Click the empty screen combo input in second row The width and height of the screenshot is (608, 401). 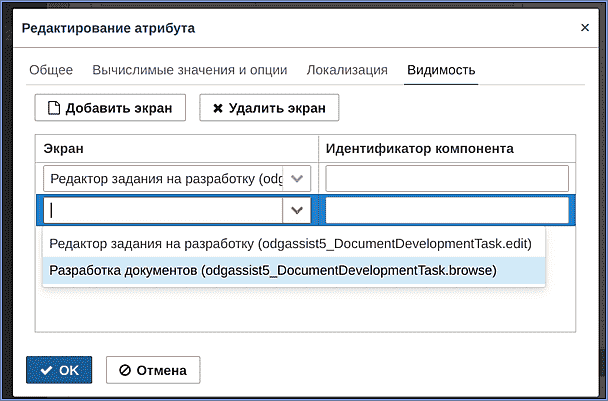click(163, 211)
